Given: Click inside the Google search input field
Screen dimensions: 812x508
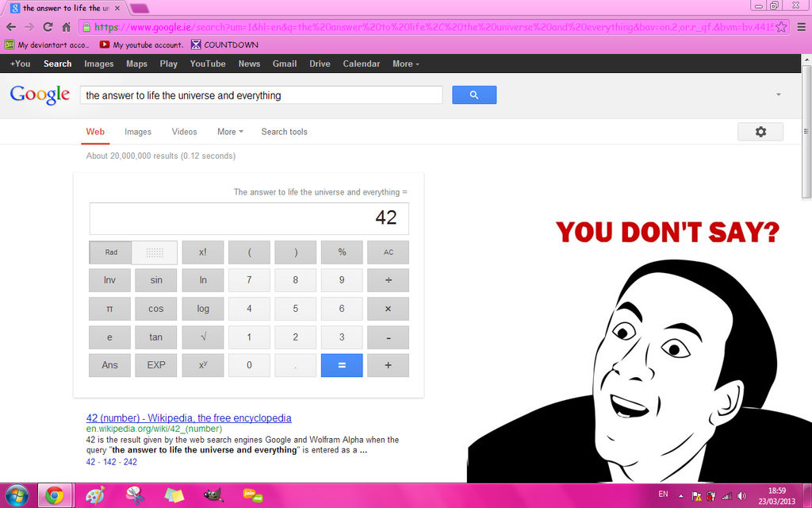Looking at the screenshot, I should tap(262, 94).
